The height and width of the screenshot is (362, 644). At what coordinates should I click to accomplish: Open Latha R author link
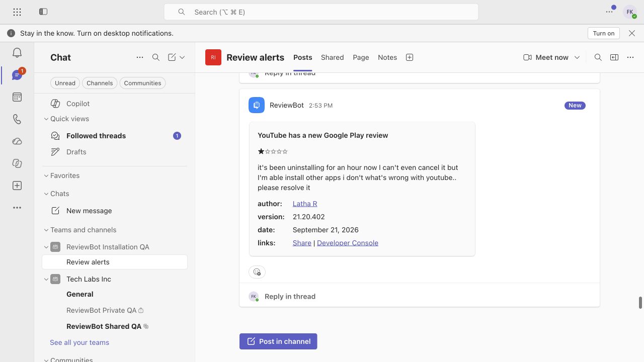[x=305, y=204]
